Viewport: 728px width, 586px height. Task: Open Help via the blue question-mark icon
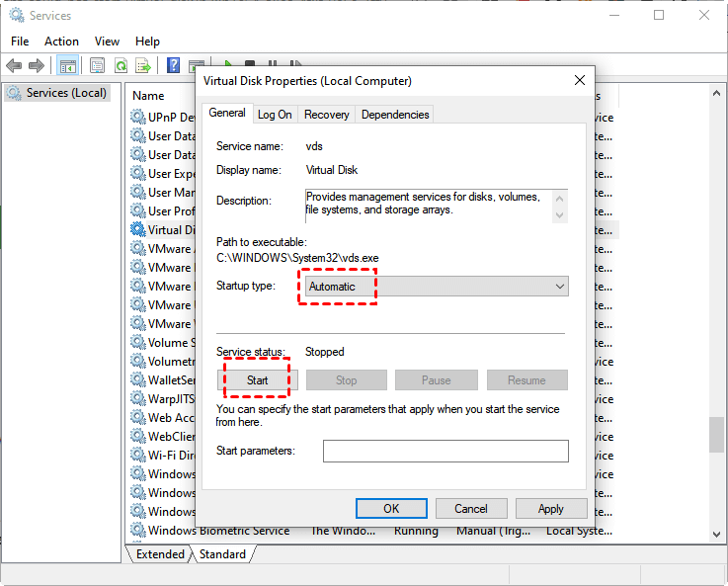click(173, 65)
